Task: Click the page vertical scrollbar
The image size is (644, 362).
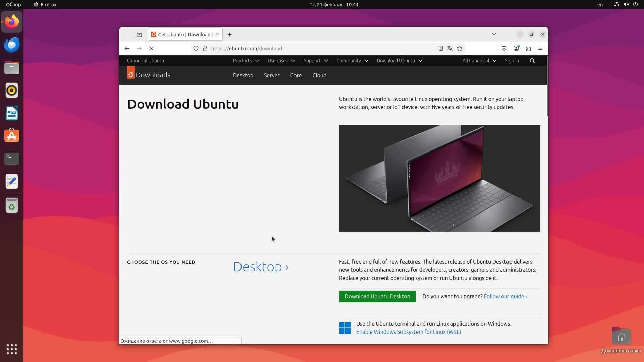Action: (x=547, y=86)
